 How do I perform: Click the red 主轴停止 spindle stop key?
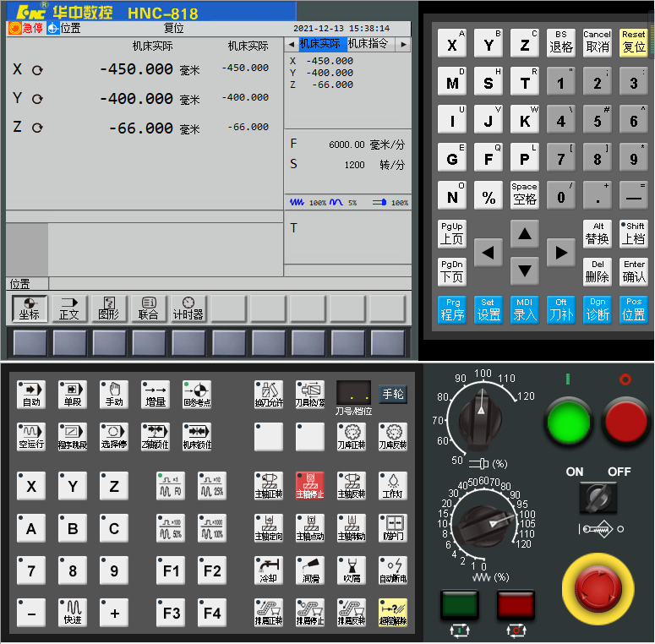[310, 486]
